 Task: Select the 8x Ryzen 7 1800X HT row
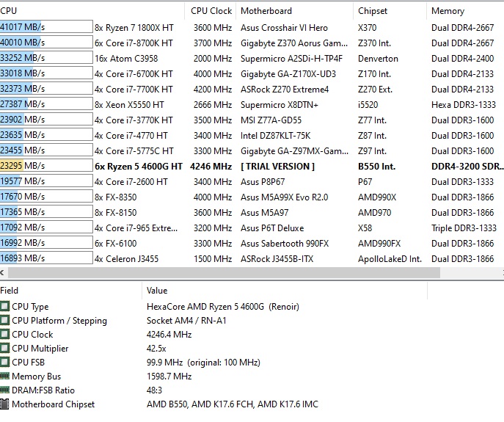252,27
